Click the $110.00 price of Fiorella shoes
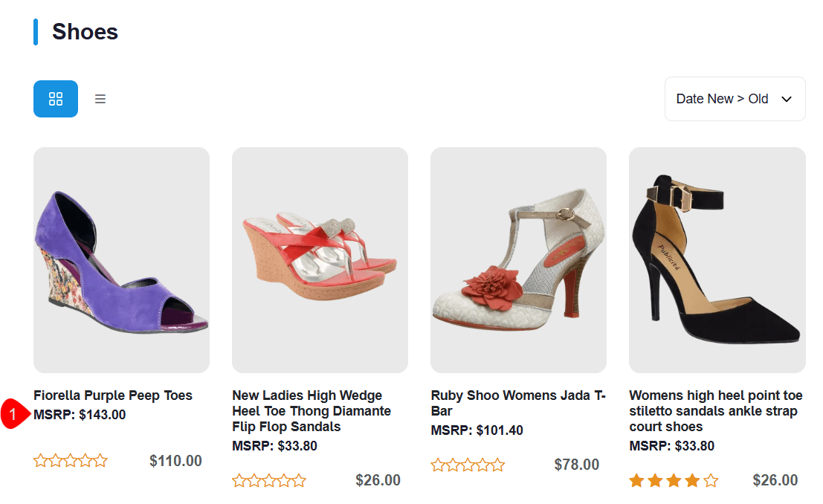The height and width of the screenshot is (504, 823). pos(175,461)
